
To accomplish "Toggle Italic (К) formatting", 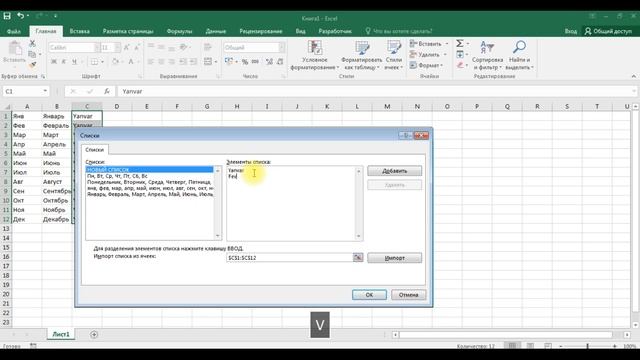I will [64, 62].
